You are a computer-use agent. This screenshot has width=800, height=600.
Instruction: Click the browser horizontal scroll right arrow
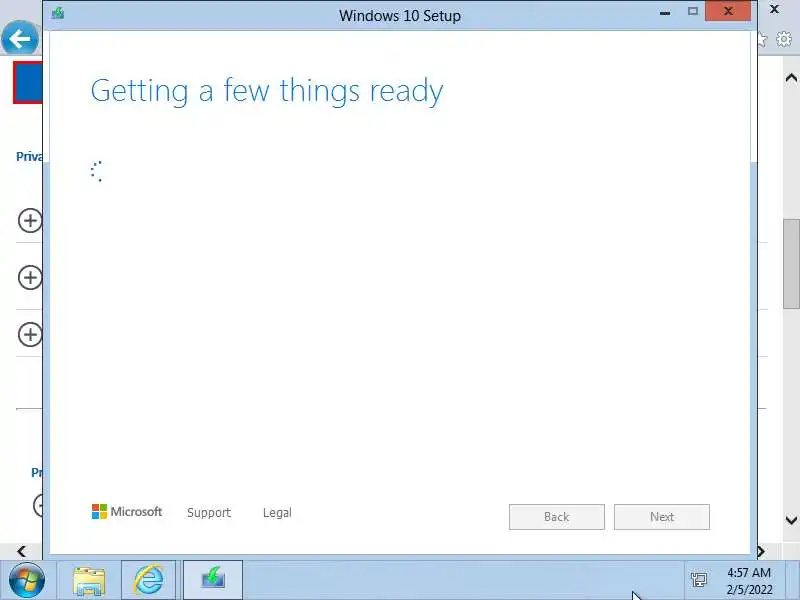pyautogui.click(x=761, y=552)
